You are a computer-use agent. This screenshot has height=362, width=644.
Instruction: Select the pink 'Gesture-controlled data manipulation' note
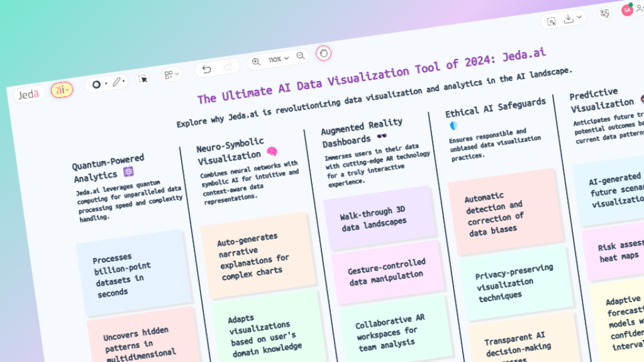click(x=387, y=268)
